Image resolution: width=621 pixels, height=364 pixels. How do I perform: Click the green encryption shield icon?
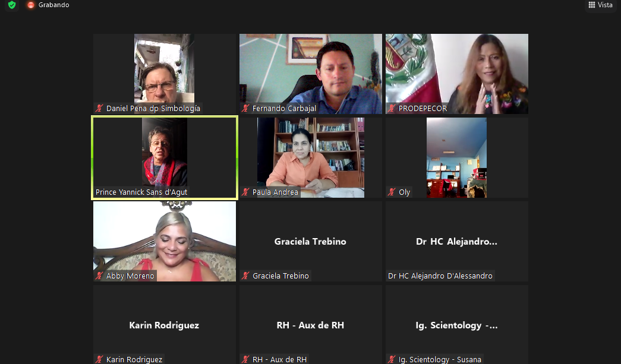[x=12, y=5]
